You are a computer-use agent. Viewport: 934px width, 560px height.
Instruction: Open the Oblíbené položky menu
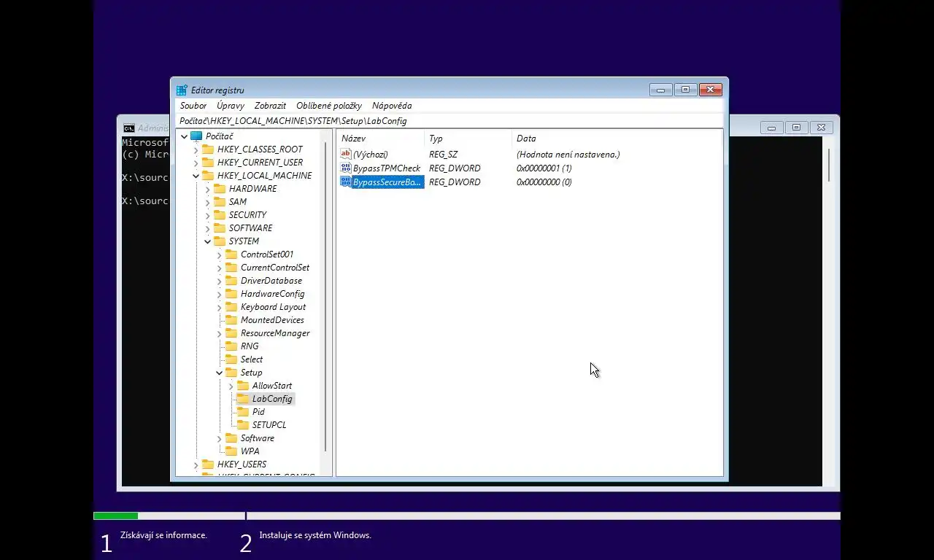pos(328,106)
